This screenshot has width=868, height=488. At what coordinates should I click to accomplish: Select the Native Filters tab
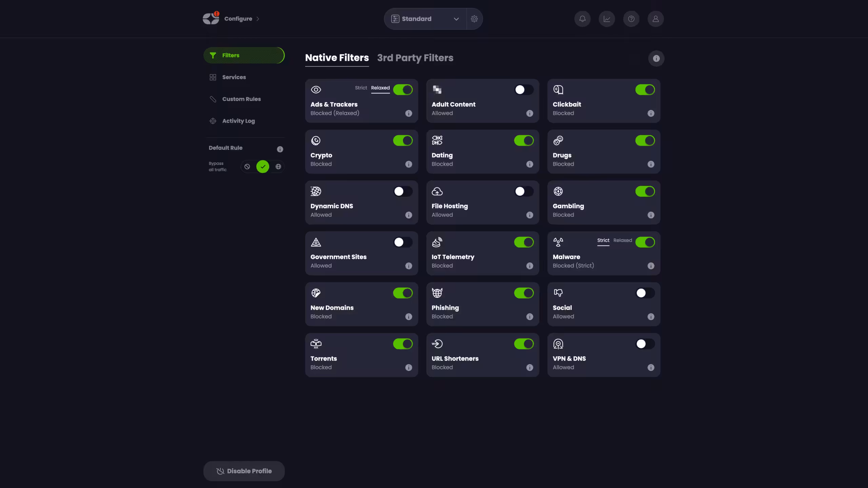pyautogui.click(x=337, y=58)
